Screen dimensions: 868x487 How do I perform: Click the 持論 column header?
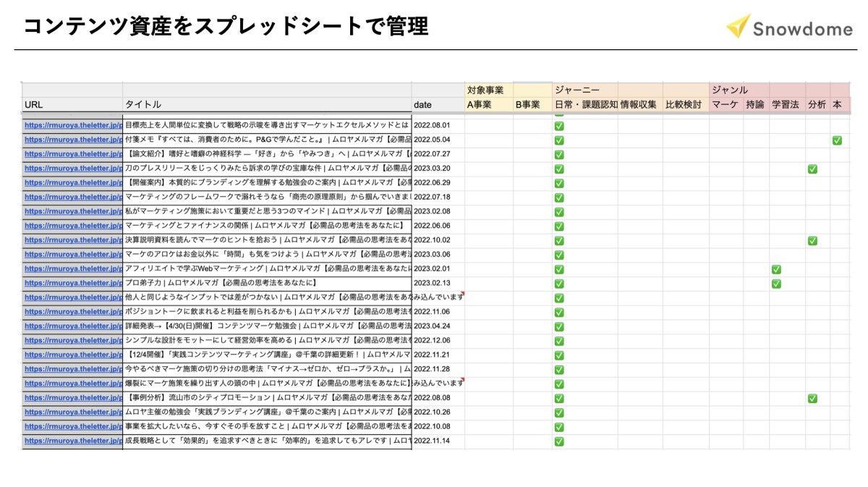coord(754,105)
